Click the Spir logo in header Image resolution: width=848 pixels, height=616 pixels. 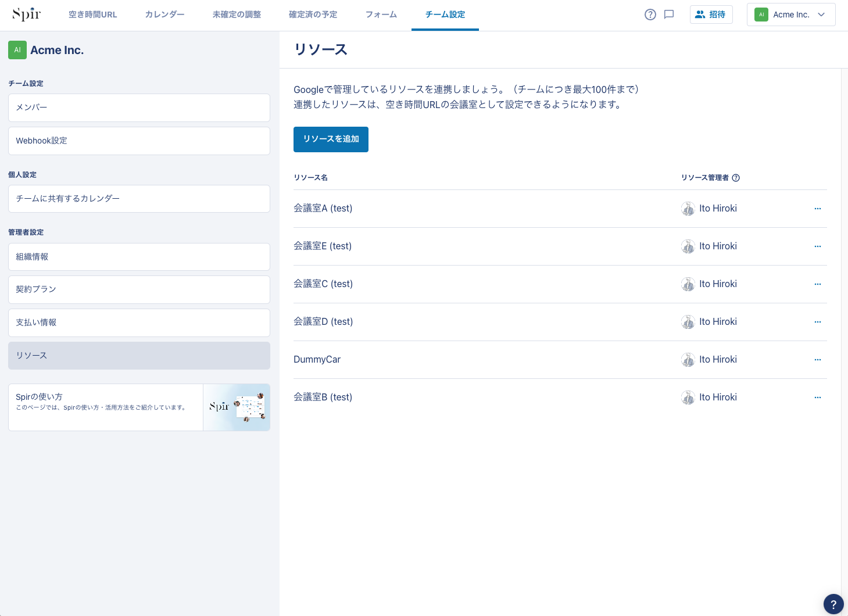click(26, 15)
